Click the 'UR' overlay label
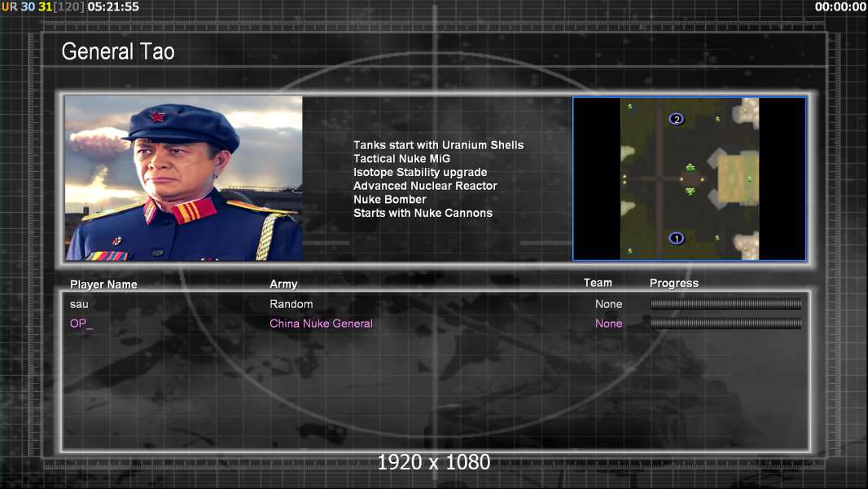 (10, 7)
